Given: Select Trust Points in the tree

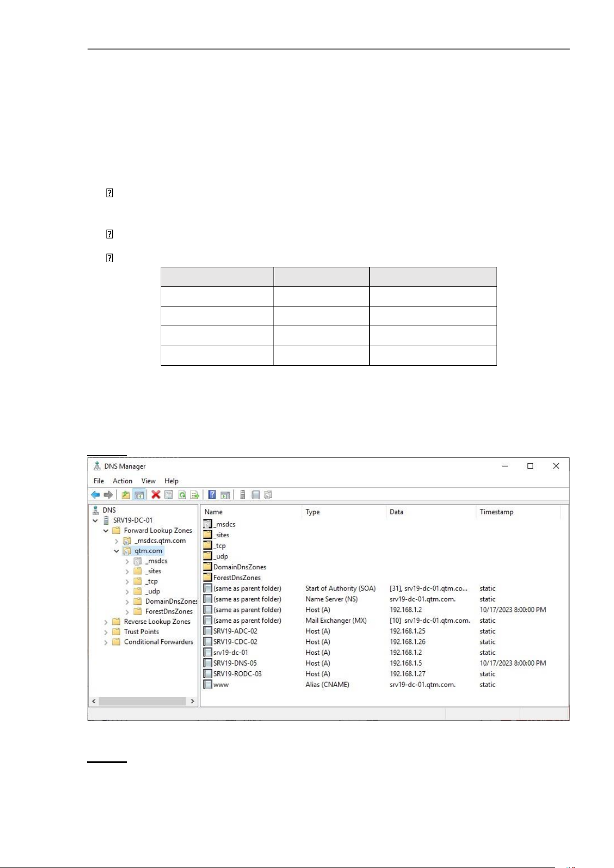Looking at the screenshot, I should pyautogui.click(x=142, y=632).
